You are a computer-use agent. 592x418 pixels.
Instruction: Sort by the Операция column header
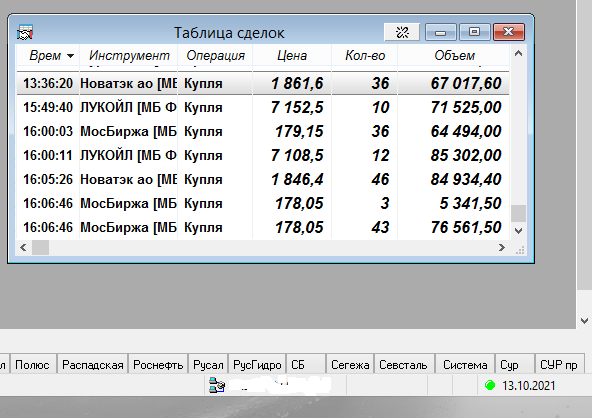click(x=216, y=56)
